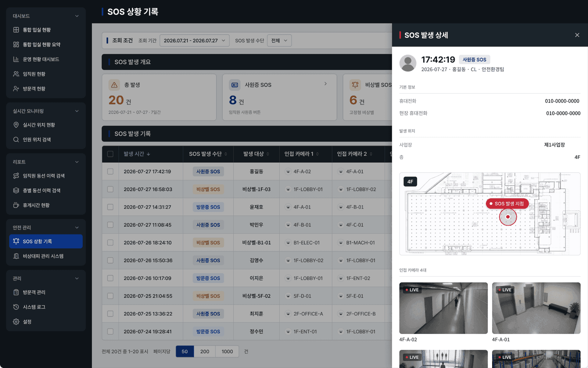Open 임직원 현황 people icon

click(x=16, y=74)
